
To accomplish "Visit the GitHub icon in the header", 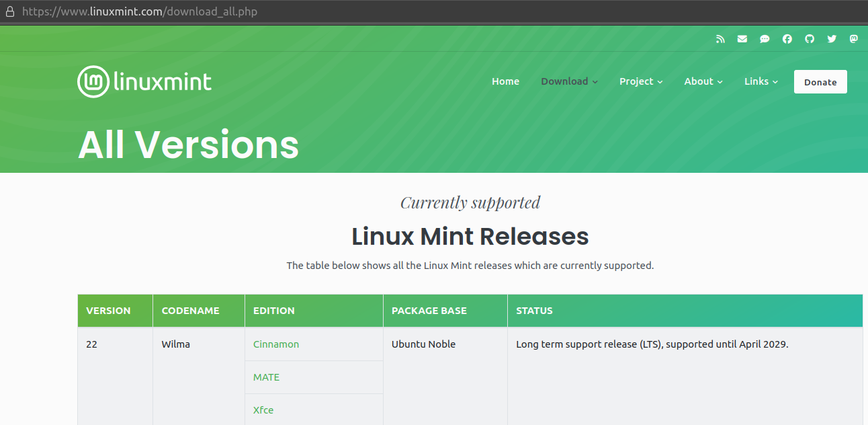I will point(809,38).
